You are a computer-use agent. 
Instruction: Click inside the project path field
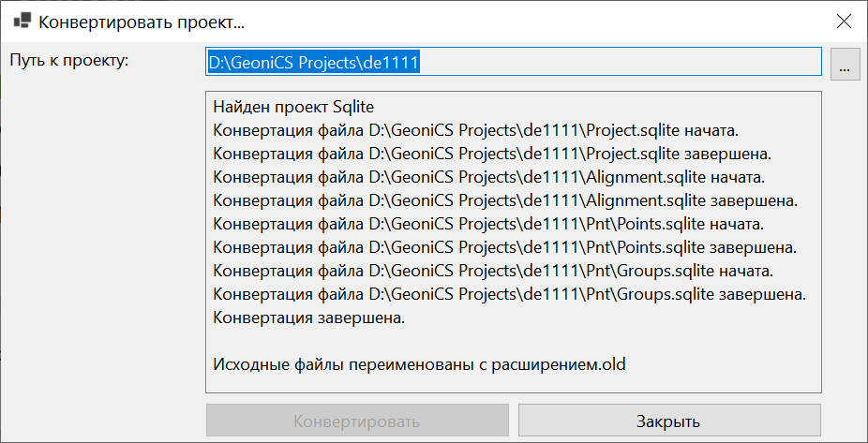513,63
